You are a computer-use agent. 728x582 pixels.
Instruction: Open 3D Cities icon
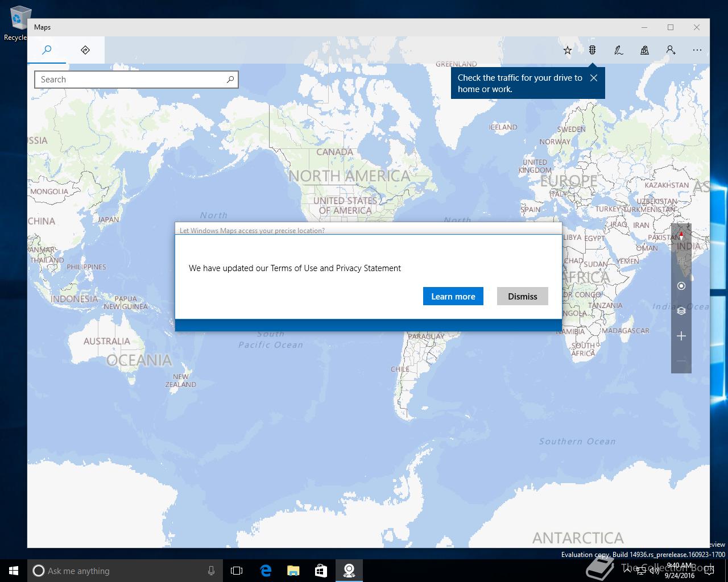(644, 50)
